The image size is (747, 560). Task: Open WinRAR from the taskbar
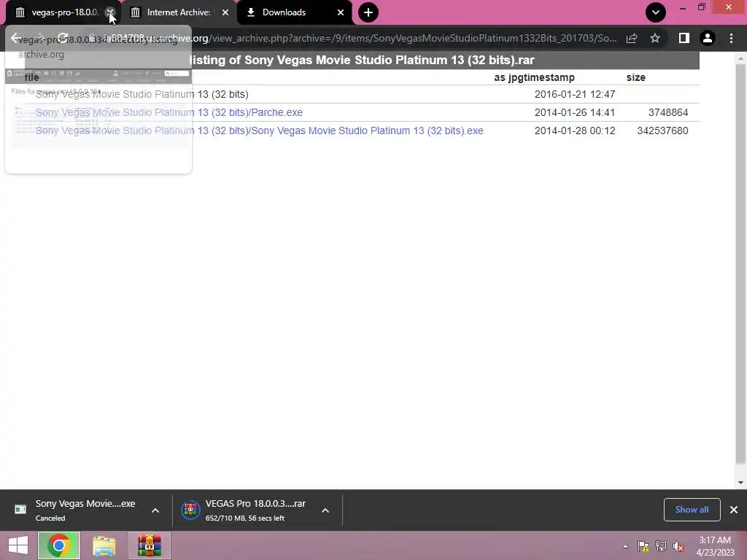[150, 545]
